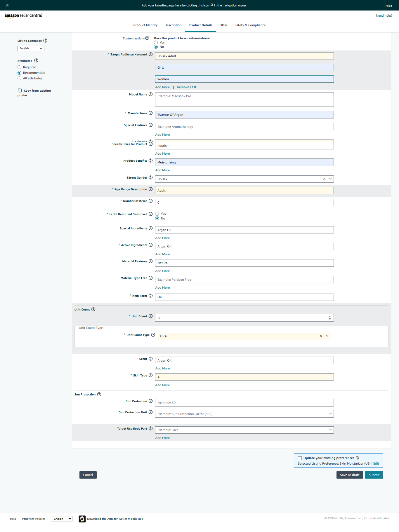Select Yes for product customizations

click(x=156, y=42)
